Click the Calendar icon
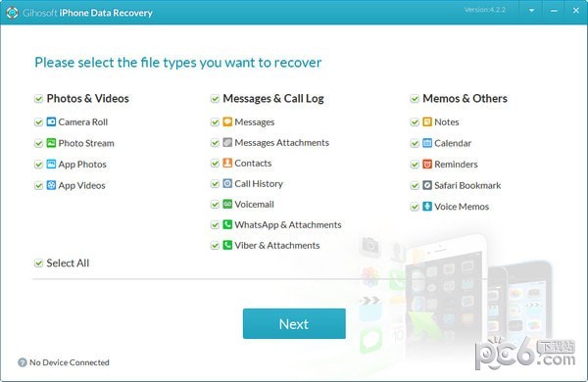The image size is (588, 382). pyautogui.click(x=427, y=143)
